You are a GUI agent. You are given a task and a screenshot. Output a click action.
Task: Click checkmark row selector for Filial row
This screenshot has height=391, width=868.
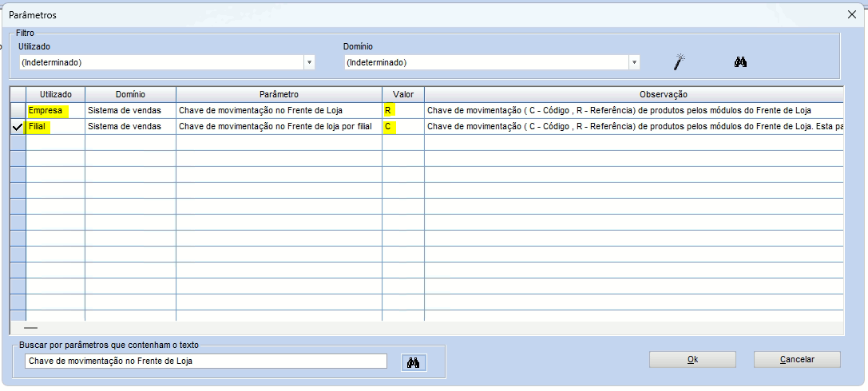click(x=18, y=127)
